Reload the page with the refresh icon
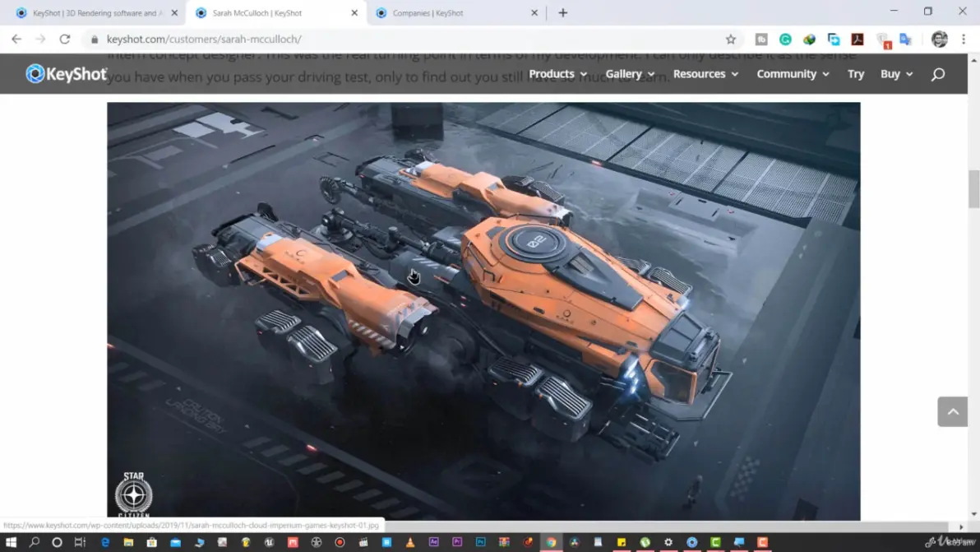This screenshot has height=552, width=980. pyautogui.click(x=65, y=39)
